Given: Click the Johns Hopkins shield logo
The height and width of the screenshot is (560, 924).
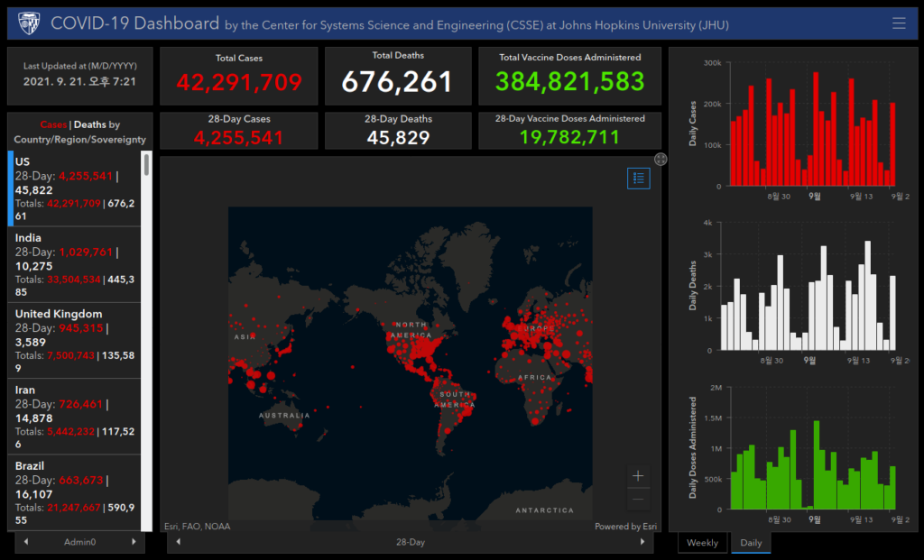Looking at the screenshot, I should 29,23.
